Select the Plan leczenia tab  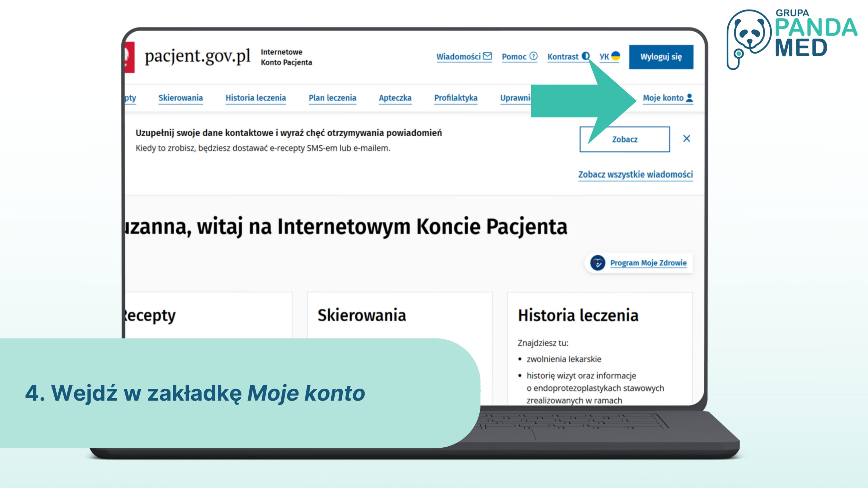click(332, 98)
